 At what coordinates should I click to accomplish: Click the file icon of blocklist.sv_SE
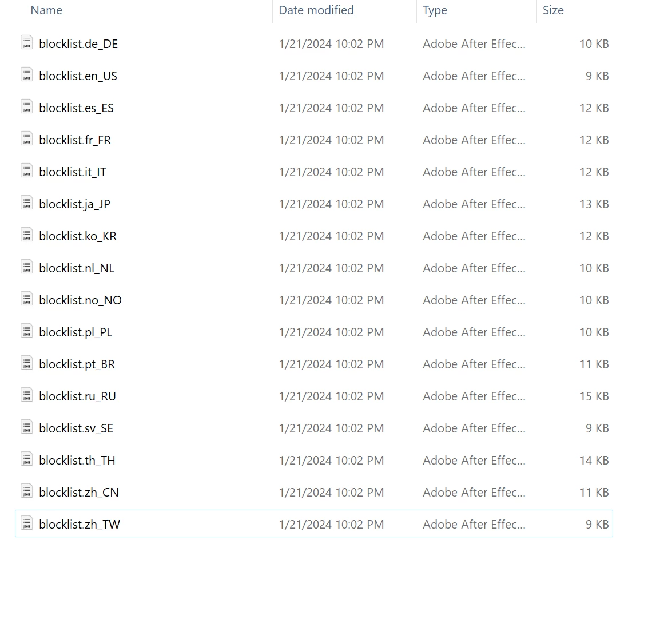(x=26, y=427)
